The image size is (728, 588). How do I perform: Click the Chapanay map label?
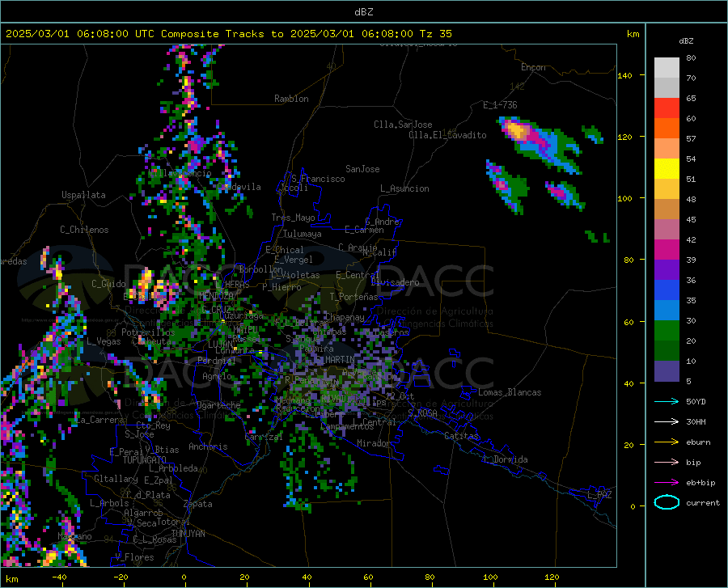click(345, 317)
